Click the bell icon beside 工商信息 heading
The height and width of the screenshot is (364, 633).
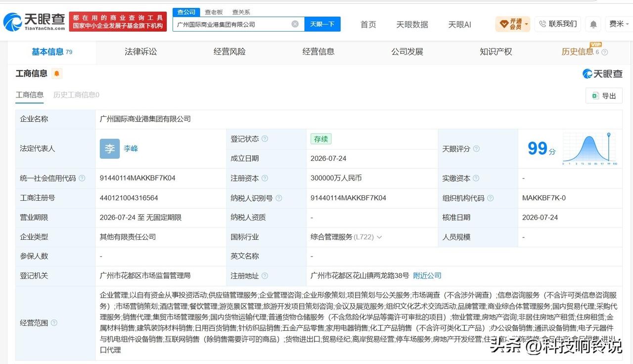[x=57, y=74]
